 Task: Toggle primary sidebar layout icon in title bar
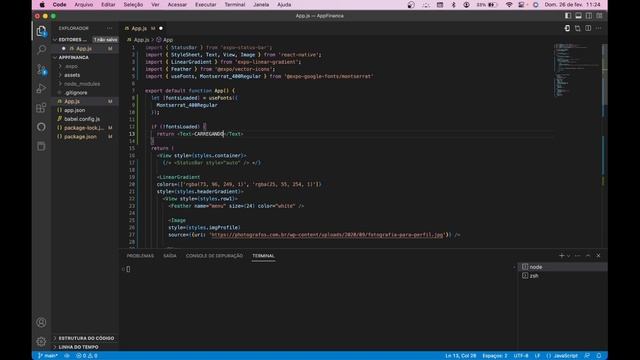[568, 16]
